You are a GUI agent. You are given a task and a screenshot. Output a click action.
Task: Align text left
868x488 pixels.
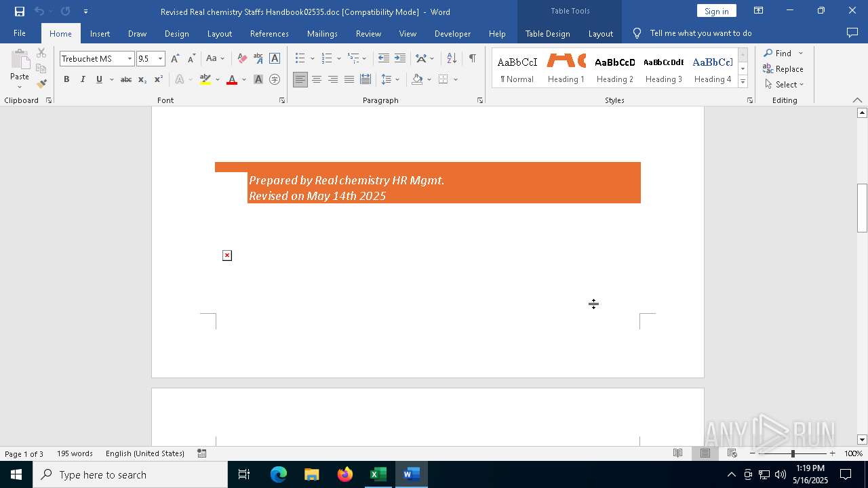coord(300,79)
